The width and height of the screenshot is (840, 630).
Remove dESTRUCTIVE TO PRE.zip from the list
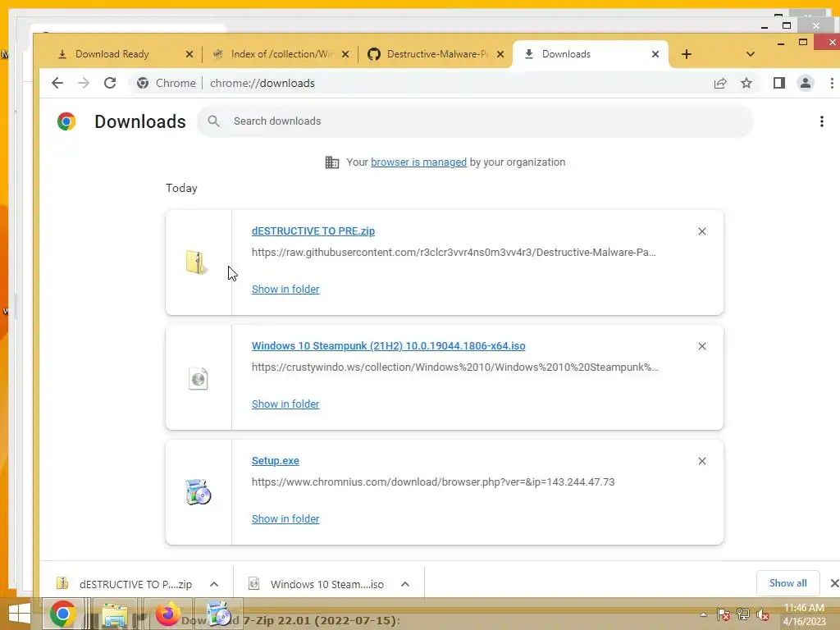(702, 231)
